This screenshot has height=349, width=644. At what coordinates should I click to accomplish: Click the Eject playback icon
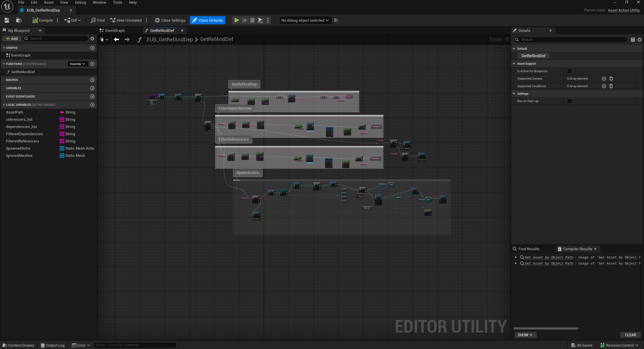pos(260,20)
